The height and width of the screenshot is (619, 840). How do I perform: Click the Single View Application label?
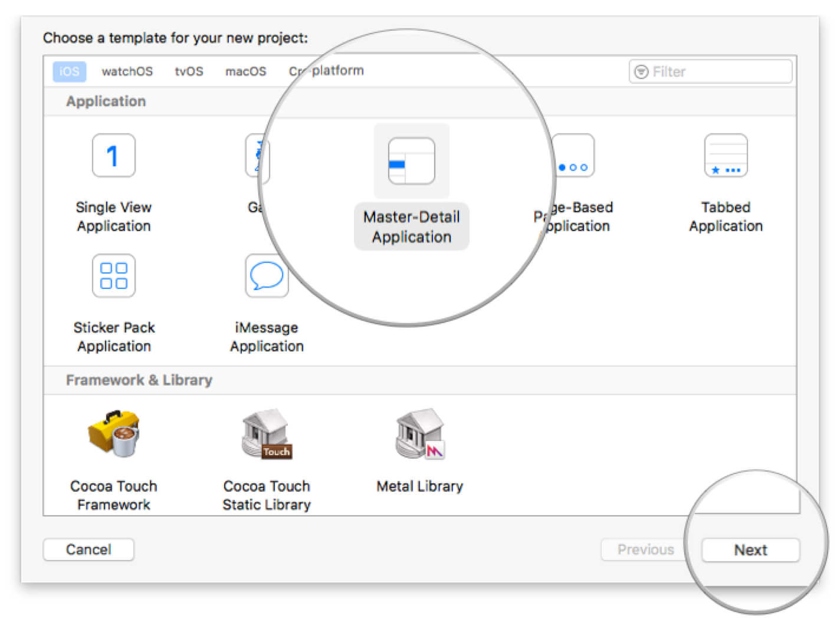[114, 216]
